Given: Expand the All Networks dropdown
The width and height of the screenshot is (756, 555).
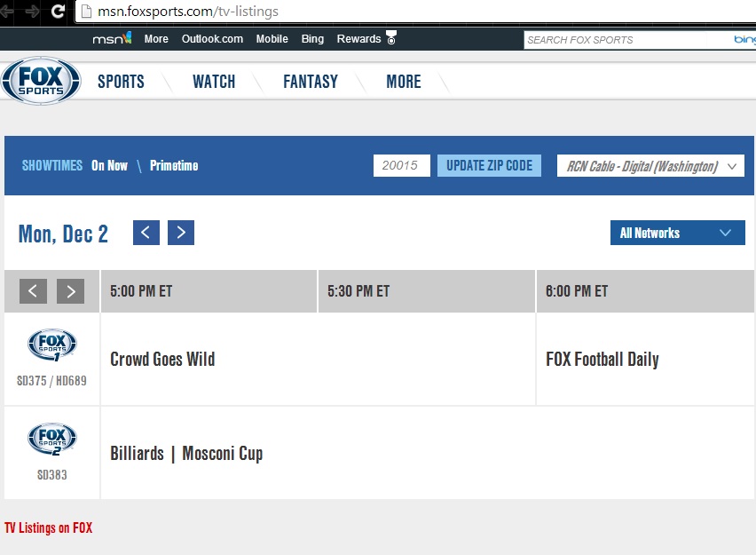Looking at the screenshot, I should (677, 233).
